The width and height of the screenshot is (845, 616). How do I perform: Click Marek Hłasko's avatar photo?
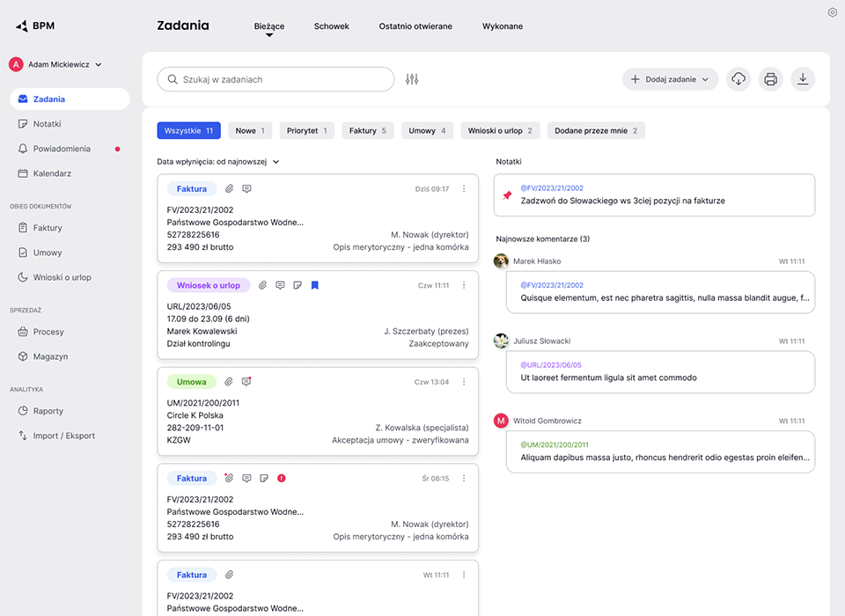501,260
